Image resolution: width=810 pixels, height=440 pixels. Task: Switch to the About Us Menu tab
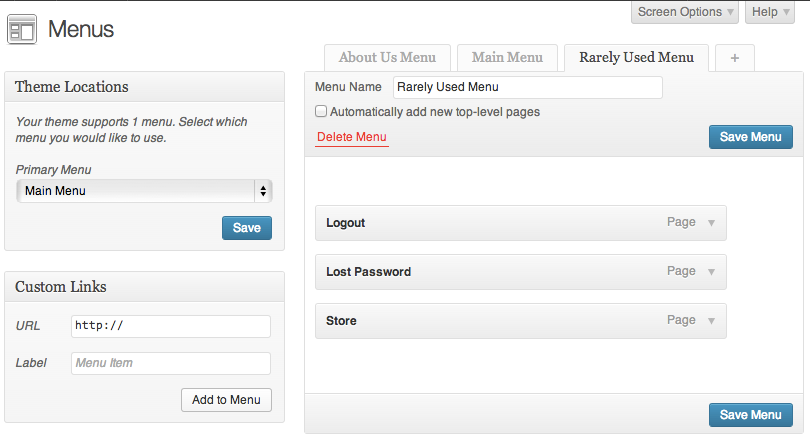387,58
